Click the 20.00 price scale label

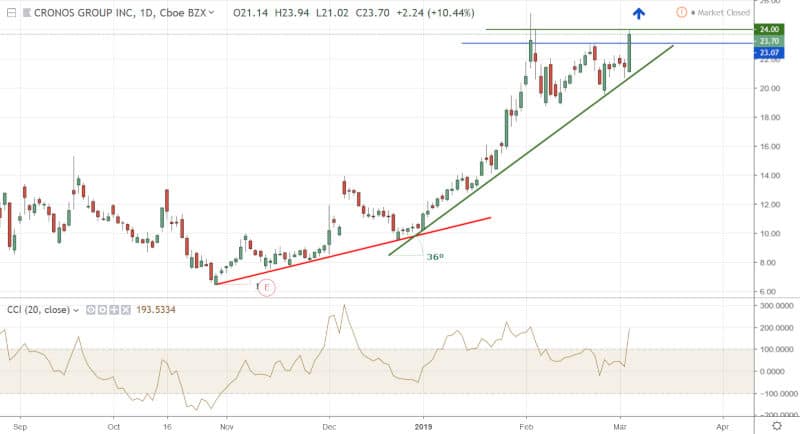(769, 88)
